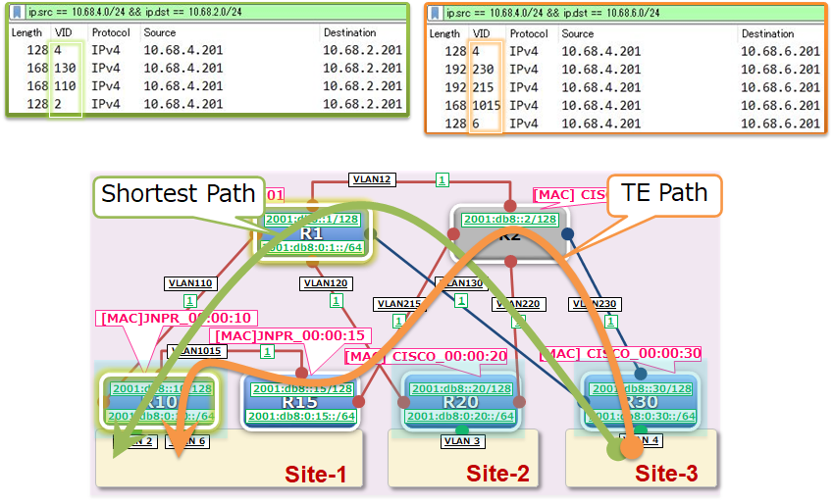Select the gray R2 router node
Image resolution: width=833 pixels, height=504 pixels.
click(x=510, y=233)
